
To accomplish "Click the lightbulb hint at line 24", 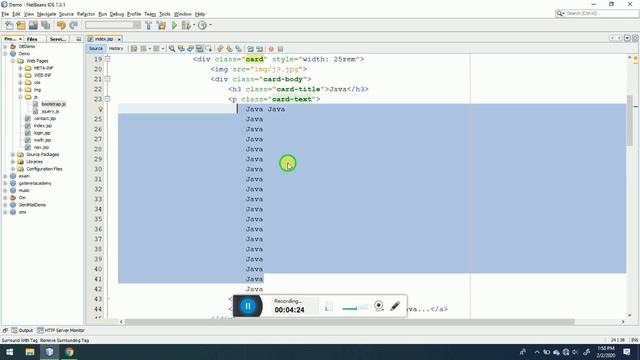I will click(x=100, y=109).
